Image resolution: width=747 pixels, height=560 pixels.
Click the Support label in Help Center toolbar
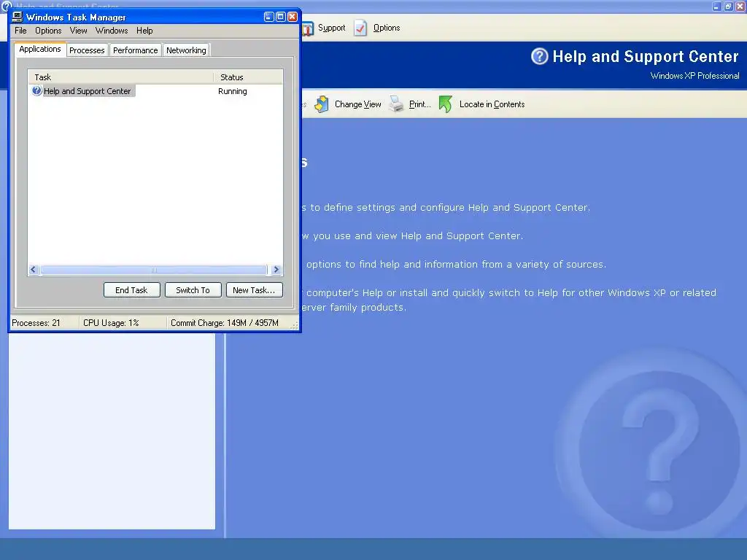(x=332, y=28)
